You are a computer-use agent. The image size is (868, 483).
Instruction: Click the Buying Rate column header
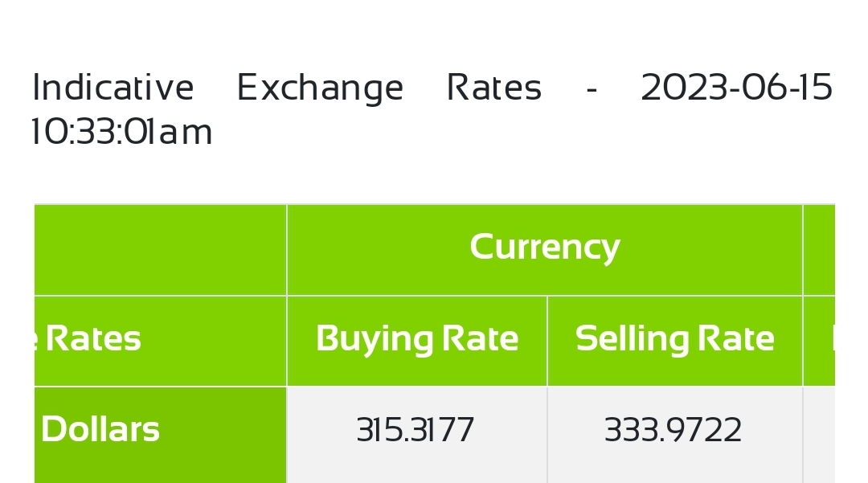(417, 341)
